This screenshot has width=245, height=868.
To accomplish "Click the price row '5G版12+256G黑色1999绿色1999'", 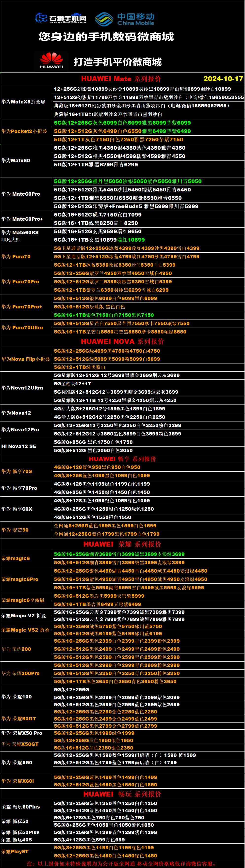I will click(148, 733).
